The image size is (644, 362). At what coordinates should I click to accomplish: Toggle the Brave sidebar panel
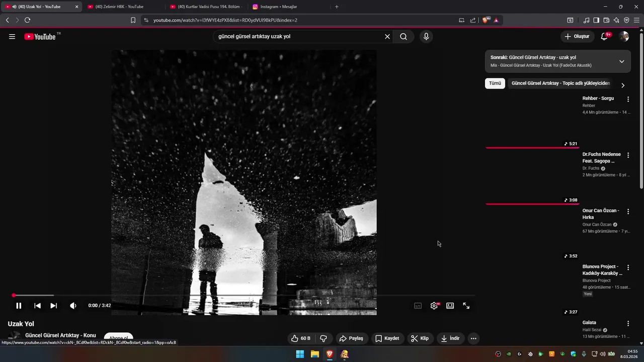(x=596, y=20)
